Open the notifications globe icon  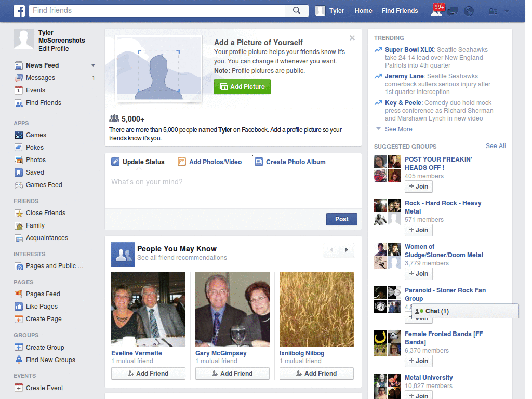(x=469, y=11)
